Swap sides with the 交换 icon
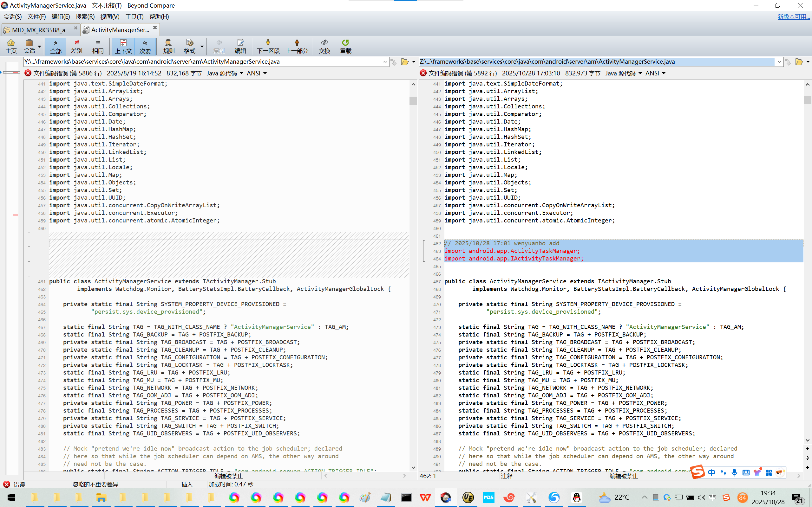 pyautogui.click(x=324, y=46)
